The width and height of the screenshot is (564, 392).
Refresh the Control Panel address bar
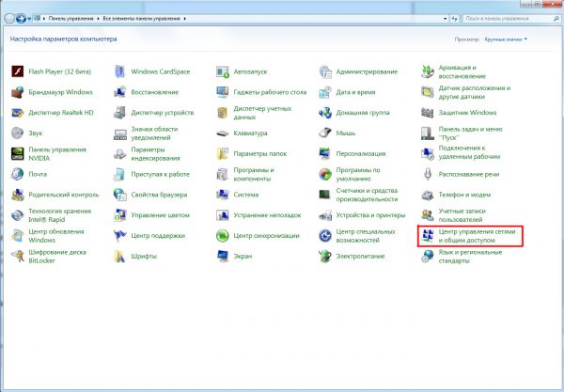coord(455,19)
